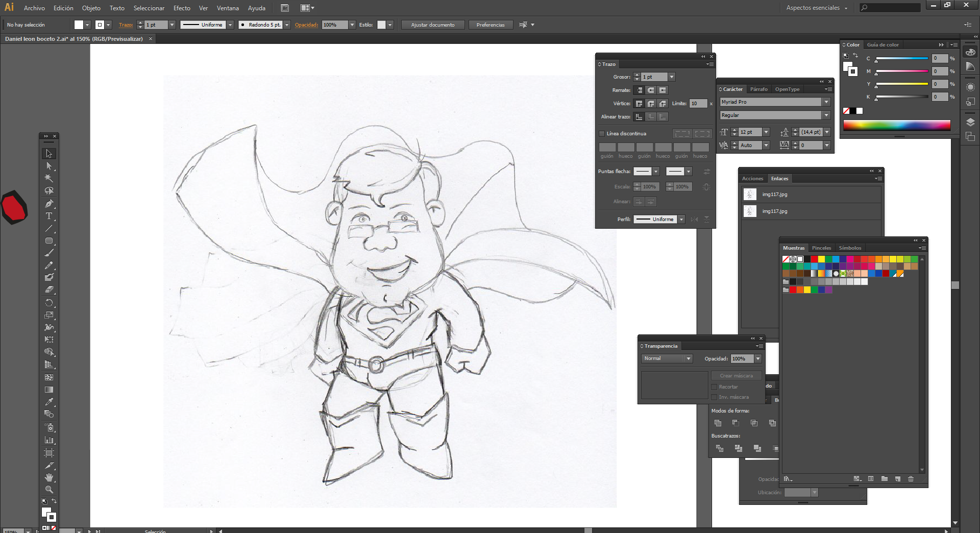The image size is (980, 533).
Task: Select the Gradient tool
Action: pos(49,390)
